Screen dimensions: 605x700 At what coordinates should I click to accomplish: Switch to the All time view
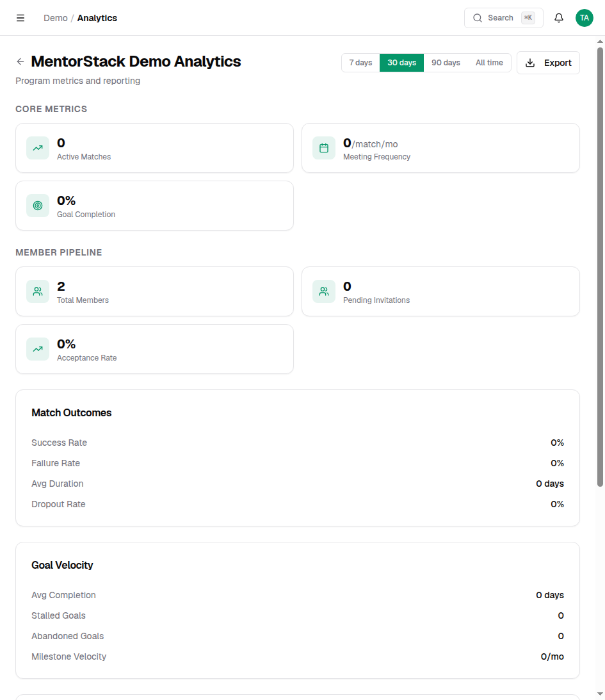pos(489,63)
